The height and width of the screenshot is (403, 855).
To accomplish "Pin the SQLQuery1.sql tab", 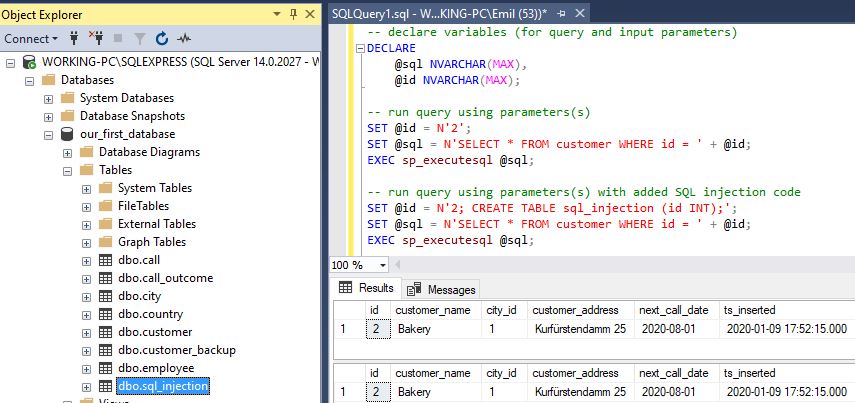I will (561, 14).
